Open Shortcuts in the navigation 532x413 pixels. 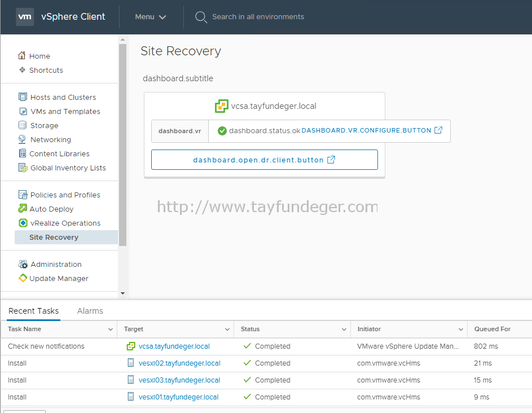point(46,71)
